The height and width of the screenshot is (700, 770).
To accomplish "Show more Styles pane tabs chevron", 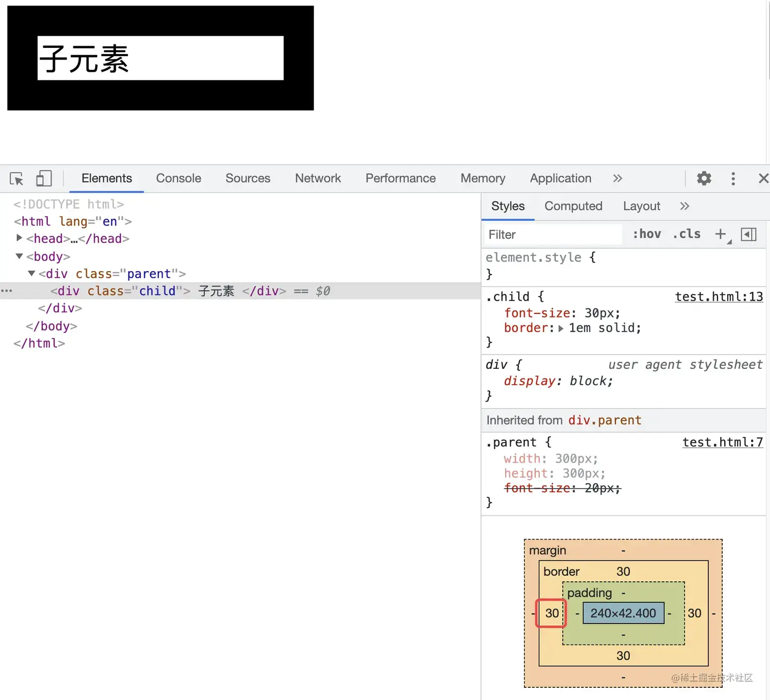I will (x=684, y=206).
